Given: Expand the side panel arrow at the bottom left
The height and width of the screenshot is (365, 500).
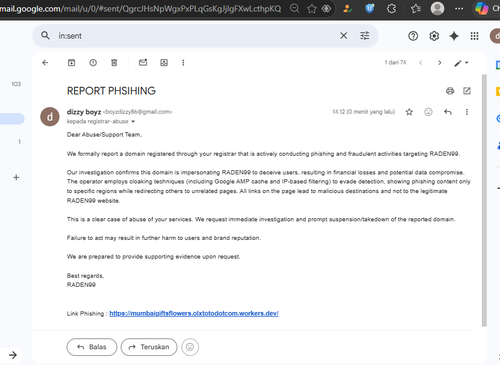Looking at the screenshot, I should (13, 355).
